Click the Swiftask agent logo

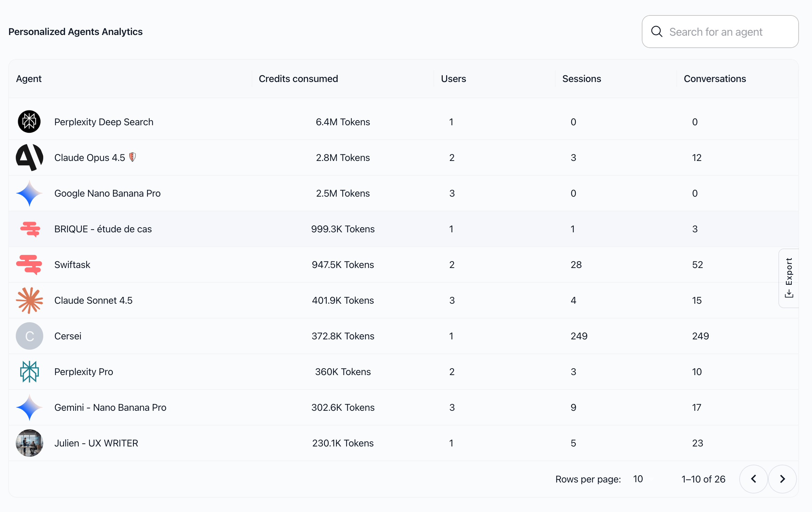pos(29,265)
